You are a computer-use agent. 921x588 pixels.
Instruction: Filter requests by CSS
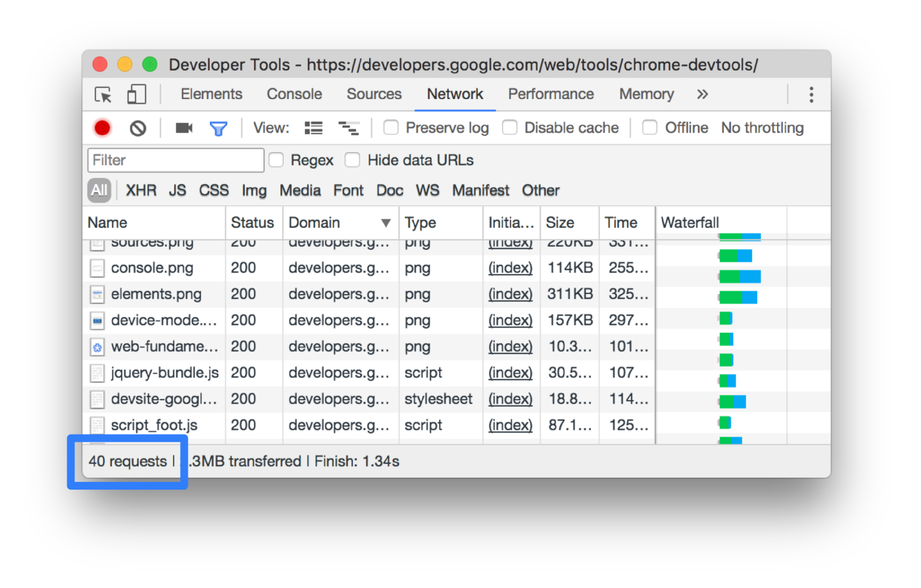click(x=214, y=190)
